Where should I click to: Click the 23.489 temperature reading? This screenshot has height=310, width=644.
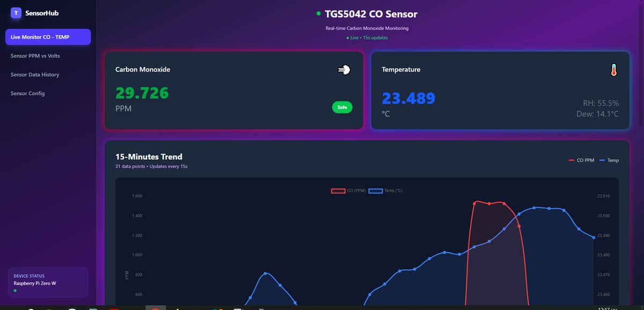(408, 99)
